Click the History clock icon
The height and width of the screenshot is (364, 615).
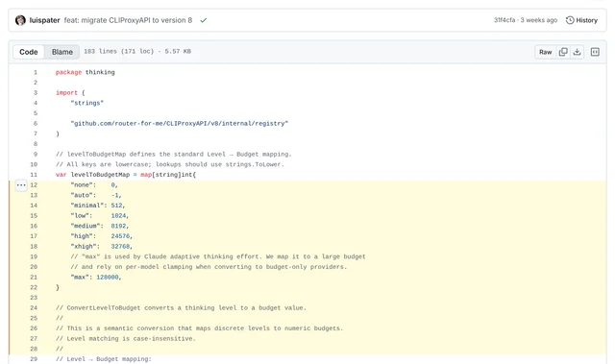click(570, 20)
